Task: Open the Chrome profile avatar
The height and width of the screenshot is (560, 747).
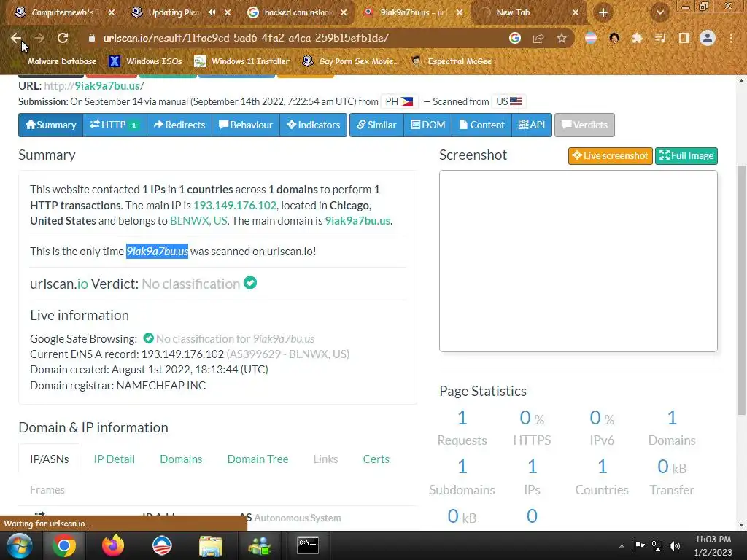Action: [x=708, y=38]
